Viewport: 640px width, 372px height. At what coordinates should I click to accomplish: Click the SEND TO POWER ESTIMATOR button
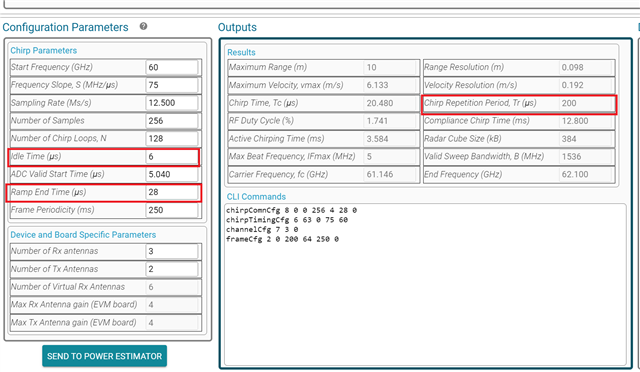coord(104,356)
